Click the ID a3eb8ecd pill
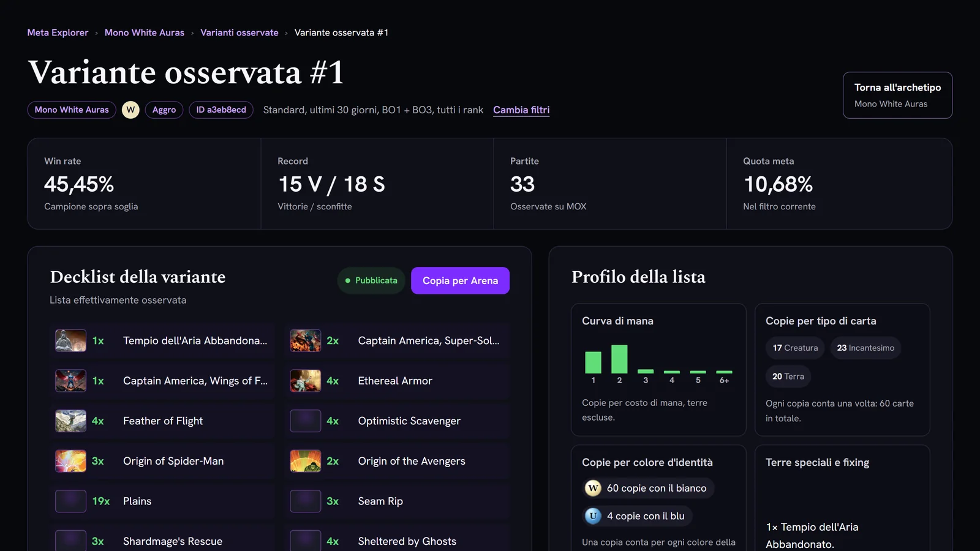980x551 pixels. tap(221, 110)
